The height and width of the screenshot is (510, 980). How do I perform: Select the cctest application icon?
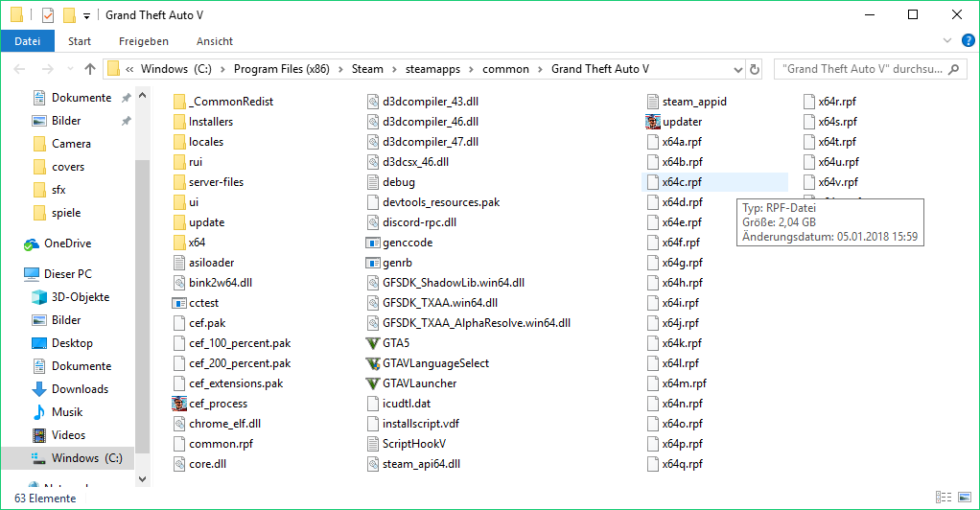(179, 303)
